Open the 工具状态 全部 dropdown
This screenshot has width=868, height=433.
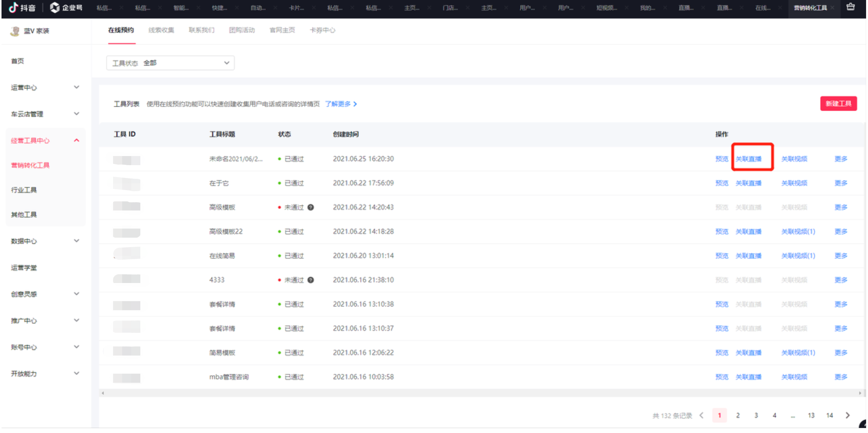170,63
